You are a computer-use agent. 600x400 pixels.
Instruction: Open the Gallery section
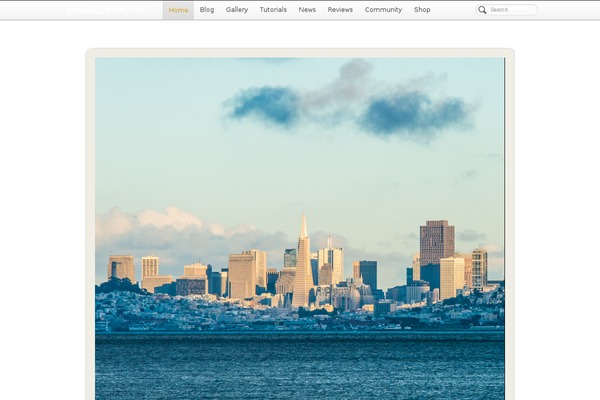(236, 10)
